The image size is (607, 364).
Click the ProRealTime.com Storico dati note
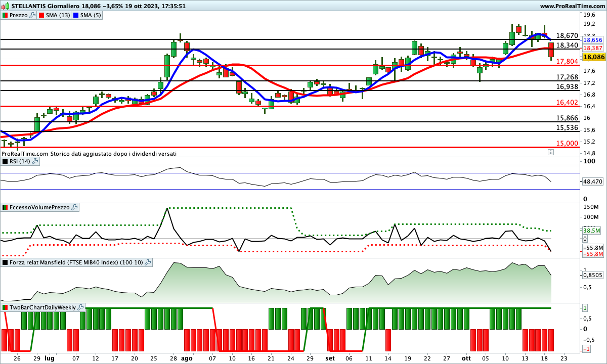click(89, 153)
